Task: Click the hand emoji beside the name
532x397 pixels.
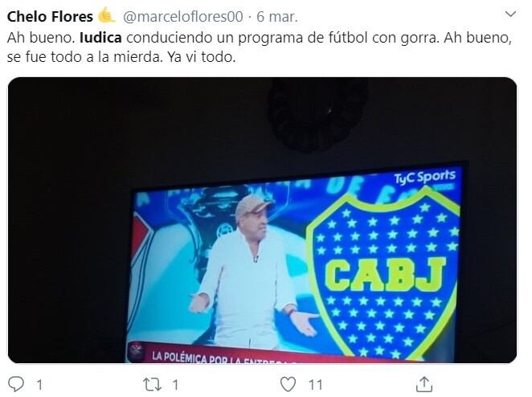Action: coord(107,15)
